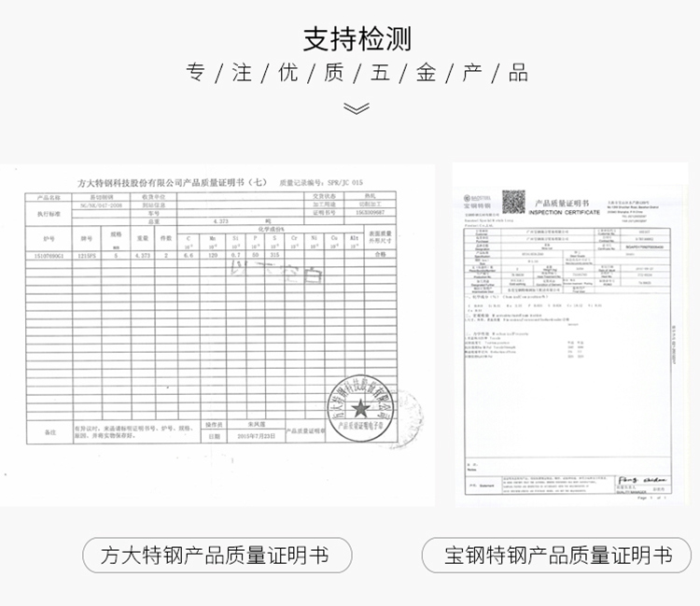The image size is (700, 606).
Task: Click the signature on Baosteel certificate
Action: (642, 480)
